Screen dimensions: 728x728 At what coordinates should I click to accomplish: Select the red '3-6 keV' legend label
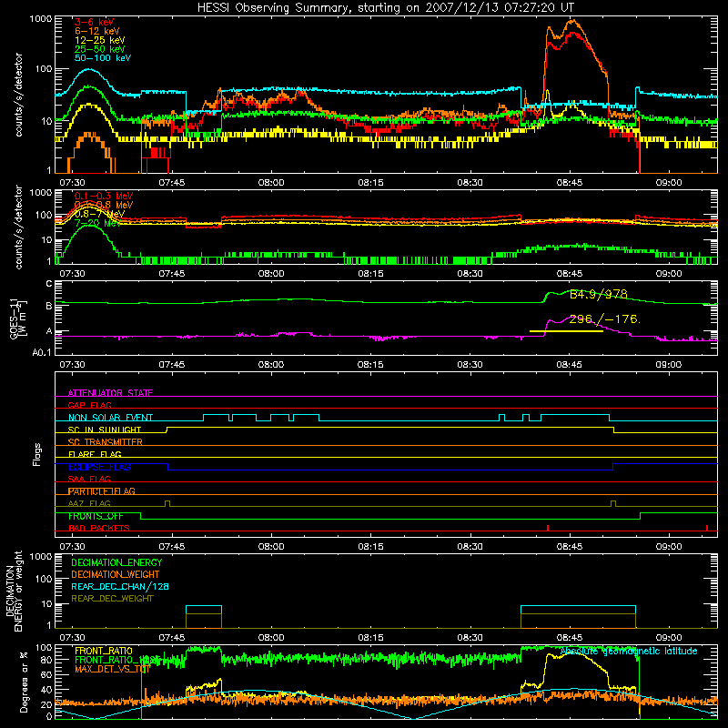95,22
